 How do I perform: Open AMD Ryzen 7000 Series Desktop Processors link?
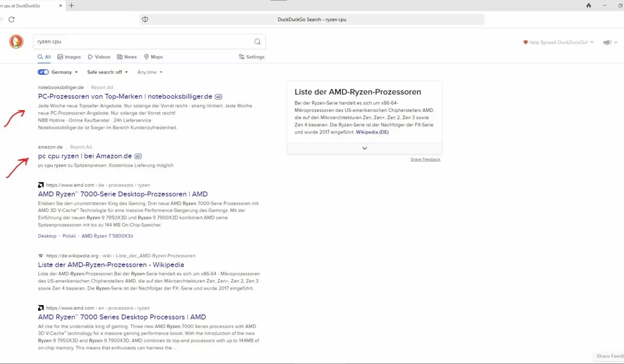[122, 317]
